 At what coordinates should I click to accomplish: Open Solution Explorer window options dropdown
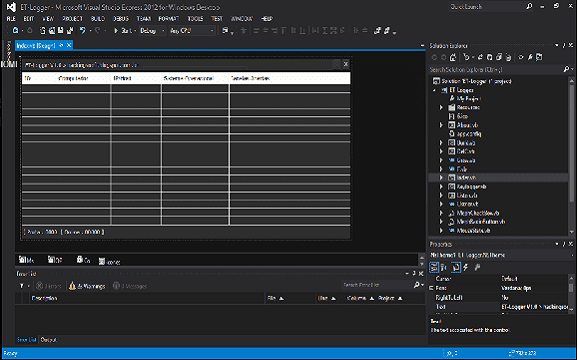557,45
